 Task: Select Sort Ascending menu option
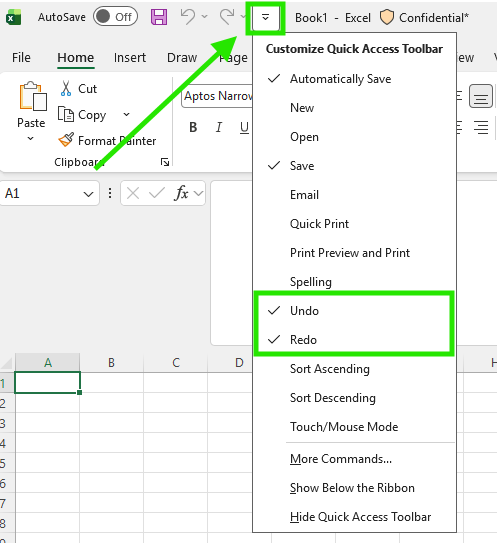click(354, 369)
